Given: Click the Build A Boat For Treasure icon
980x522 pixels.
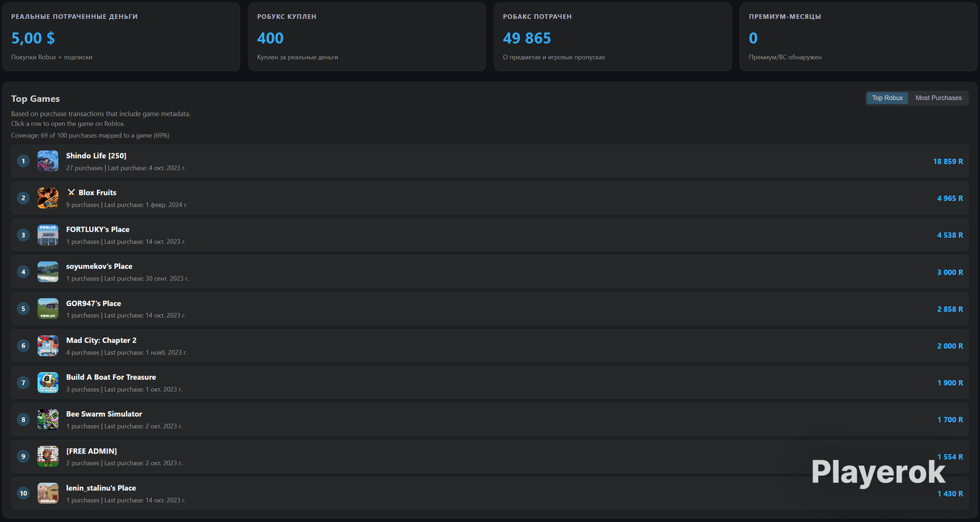Looking at the screenshot, I should [x=48, y=383].
